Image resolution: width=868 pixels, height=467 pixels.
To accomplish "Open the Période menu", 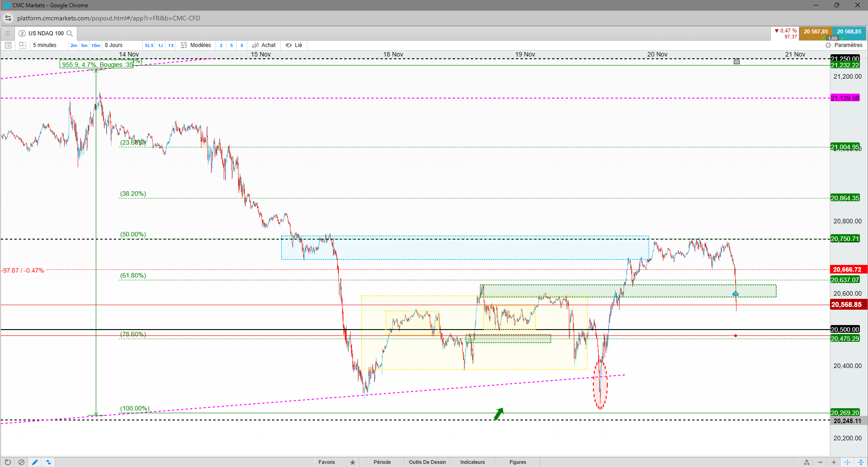I will pyautogui.click(x=382, y=462).
